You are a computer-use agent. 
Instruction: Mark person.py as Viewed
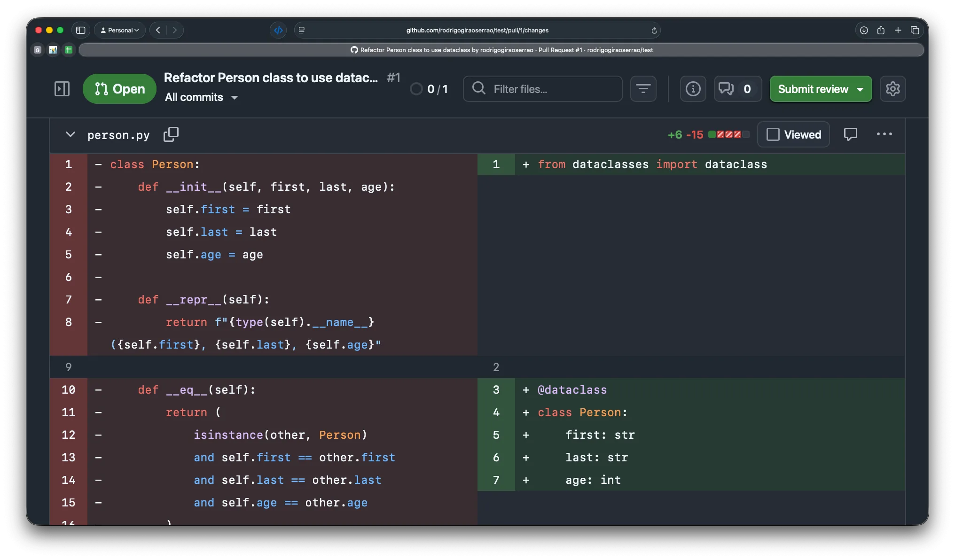click(794, 134)
